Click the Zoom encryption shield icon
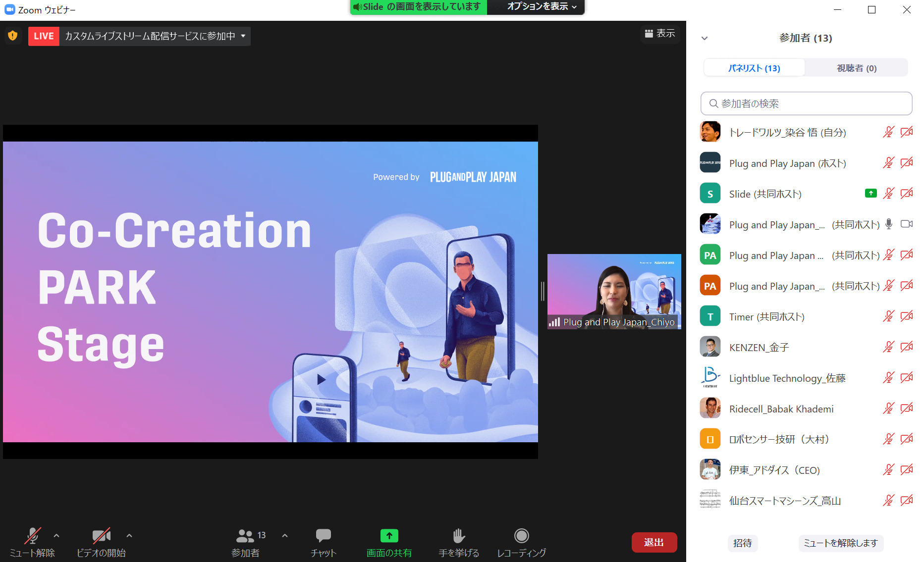Image resolution: width=924 pixels, height=562 pixels. 13,36
